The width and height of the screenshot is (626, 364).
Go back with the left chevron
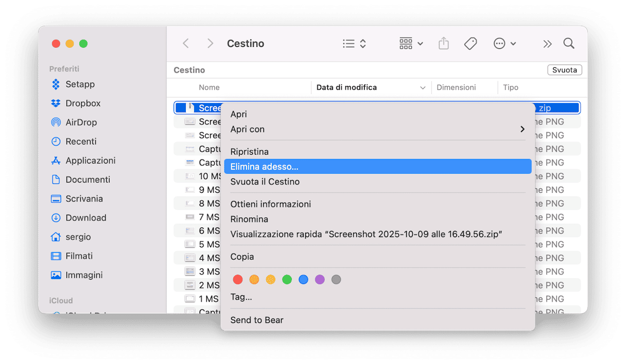(x=186, y=44)
